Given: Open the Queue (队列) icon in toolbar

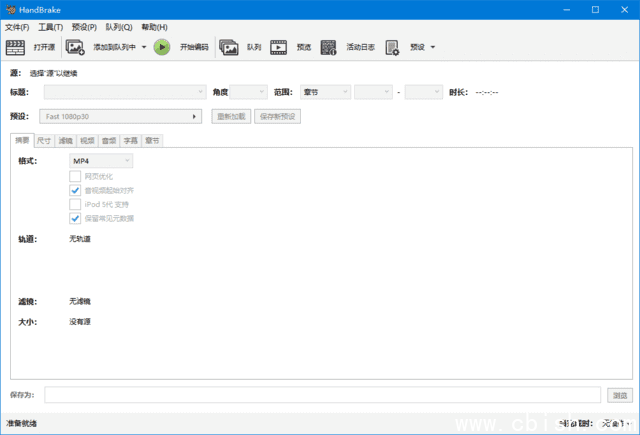Looking at the screenshot, I should tap(229, 47).
